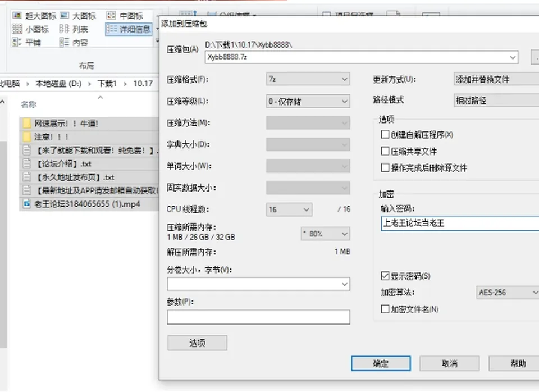Select the 小图标 layout icon

[x=17, y=29]
